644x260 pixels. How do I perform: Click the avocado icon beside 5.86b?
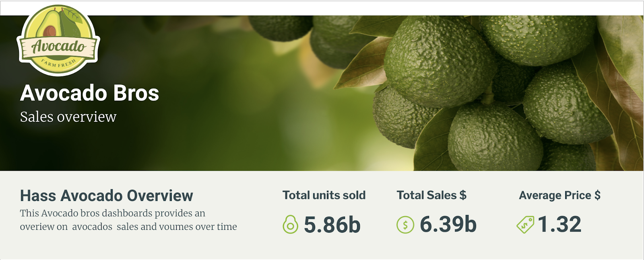coord(290,225)
